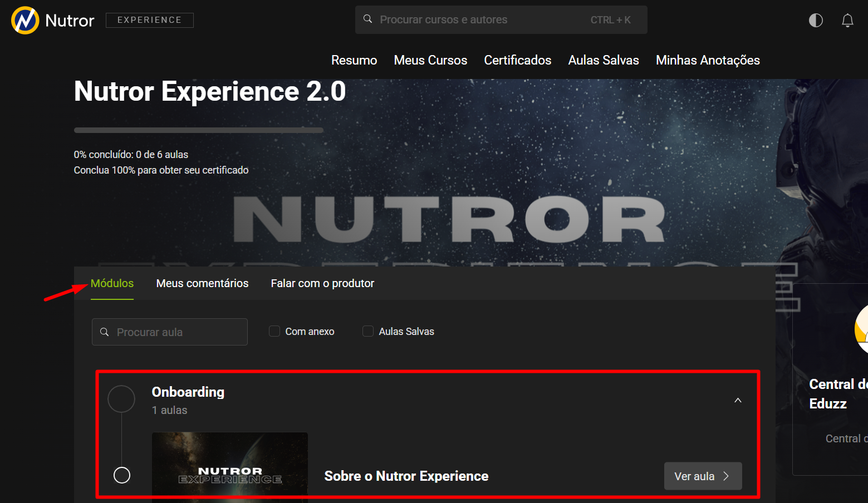Click the Ver aula button
Image resolution: width=868 pixels, height=503 pixels.
pos(703,476)
